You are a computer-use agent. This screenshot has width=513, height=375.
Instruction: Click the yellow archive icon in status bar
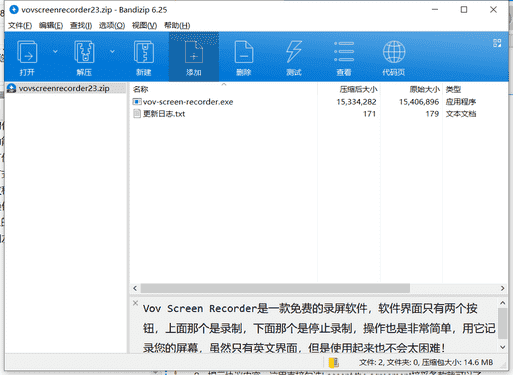pyautogui.click(x=334, y=363)
